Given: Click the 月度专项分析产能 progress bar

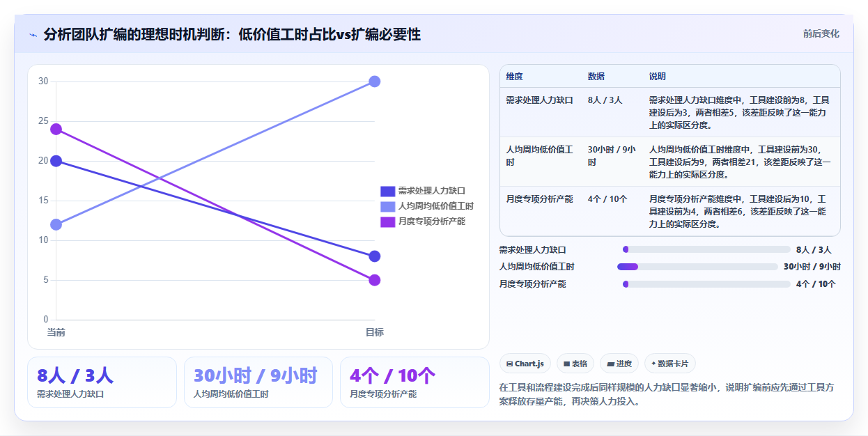Looking at the screenshot, I should coord(706,284).
